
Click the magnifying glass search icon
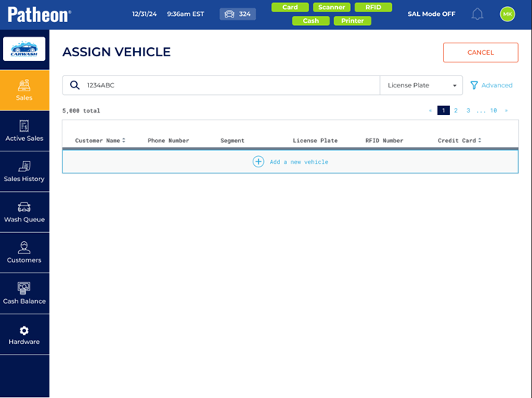point(75,85)
